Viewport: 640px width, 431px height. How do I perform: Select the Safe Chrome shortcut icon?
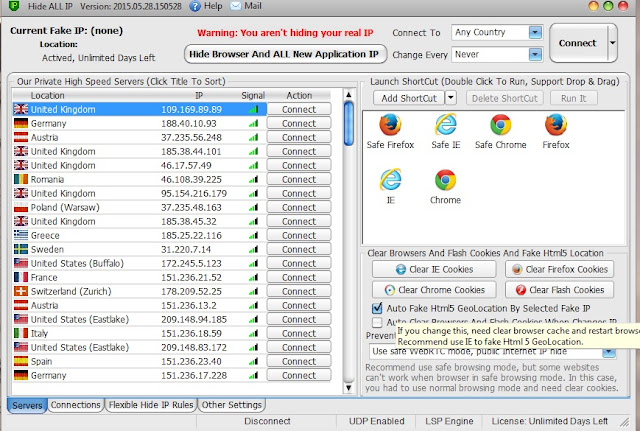click(500, 125)
